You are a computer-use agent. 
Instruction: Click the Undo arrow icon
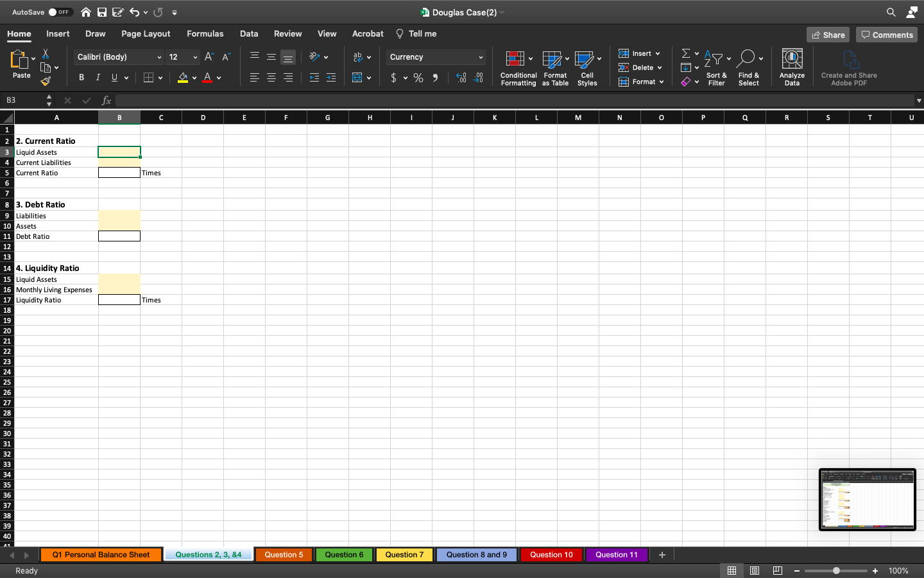coord(134,12)
